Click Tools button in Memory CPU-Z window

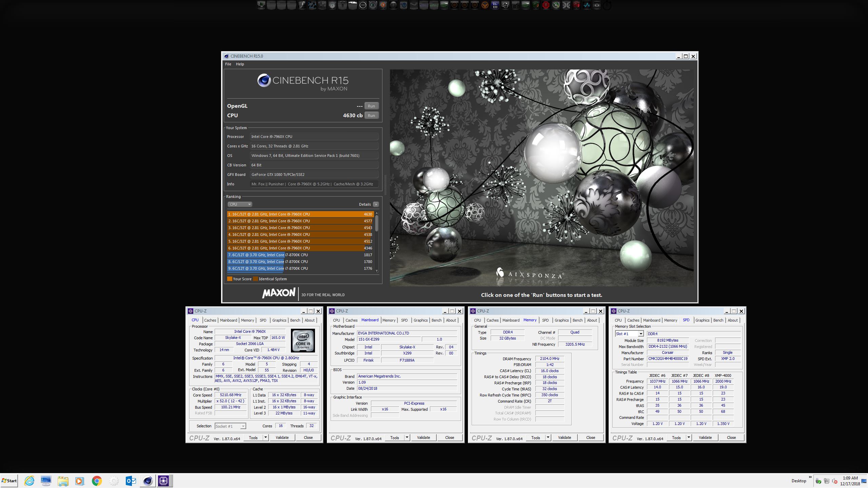(535, 438)
